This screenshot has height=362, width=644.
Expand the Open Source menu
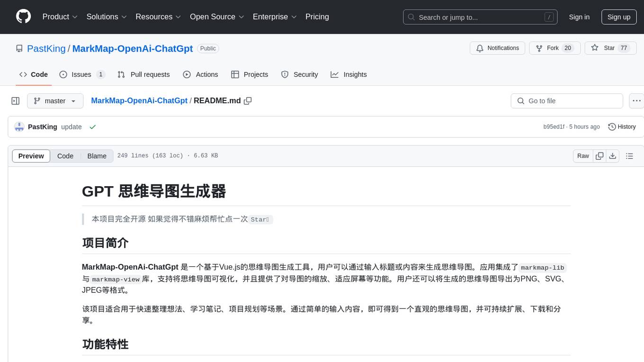(217, 17)
